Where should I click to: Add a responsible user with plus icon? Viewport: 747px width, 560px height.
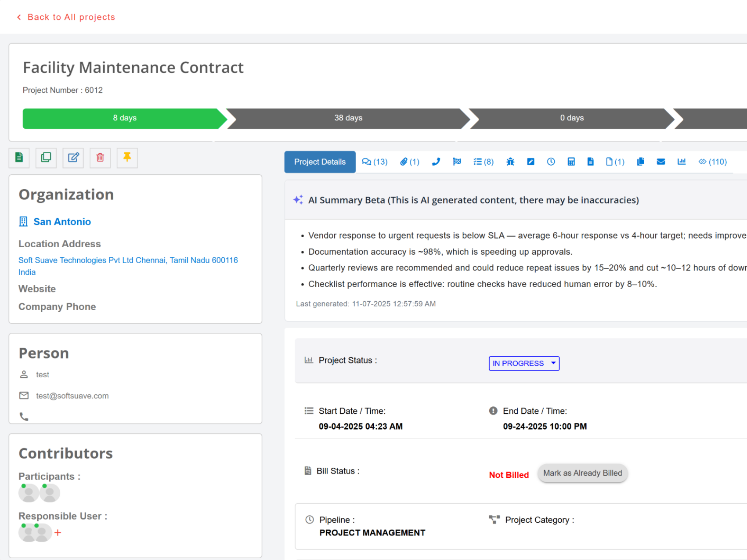point(58,533)
